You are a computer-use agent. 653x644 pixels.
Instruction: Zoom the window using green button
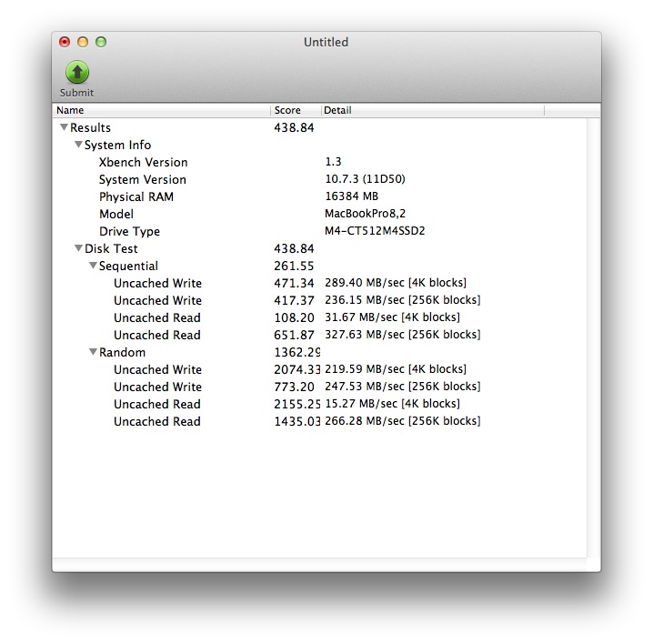coord(101,42)
